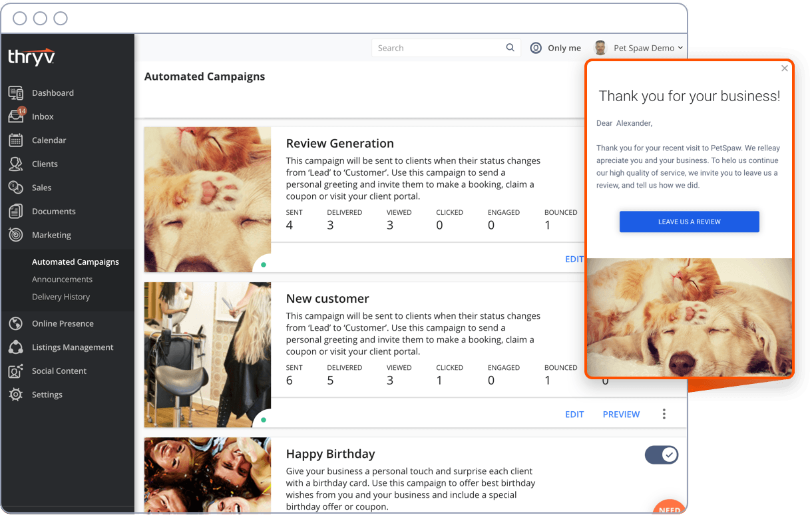The height and width of the screenshot is (515, 812).
Task: Click Happy Birthday campaign thumbnail
Action: click(x=208, y=475)
